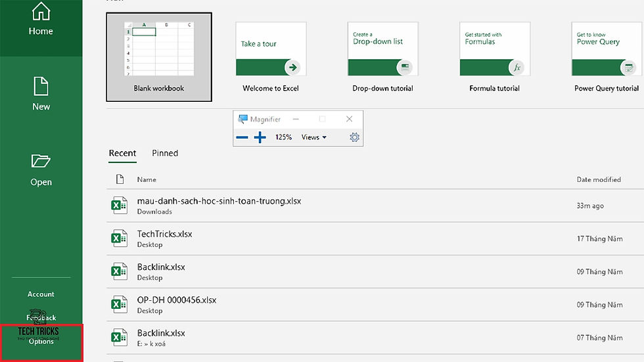Open Magnifier settings gear

click(x=354, y=137)
